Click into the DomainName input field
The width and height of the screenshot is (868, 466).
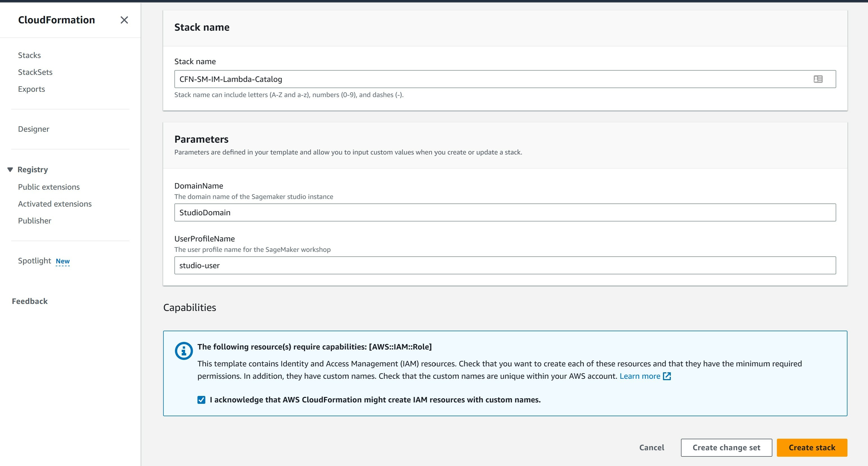click(505, 212)
